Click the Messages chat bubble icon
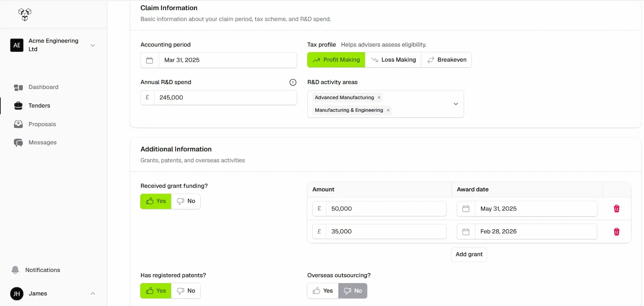This screenshot has width=644, height=306. (18, 143)
